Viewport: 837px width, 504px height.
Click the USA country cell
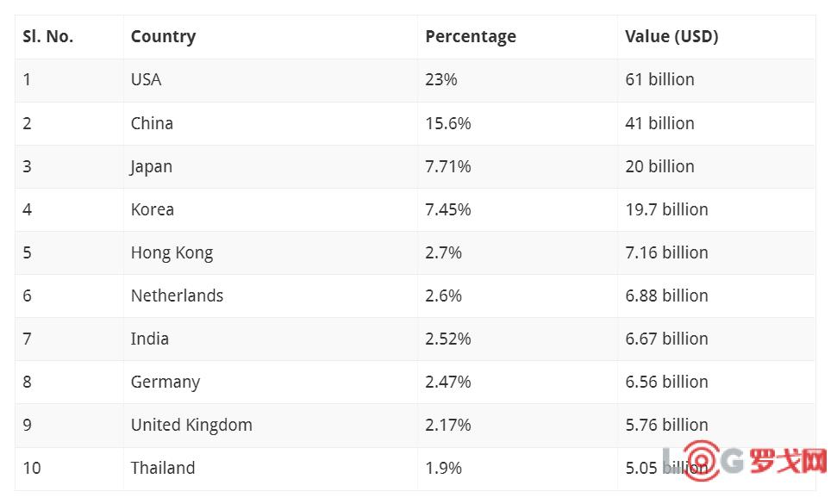pyautogui.click(x=147, y=79)
